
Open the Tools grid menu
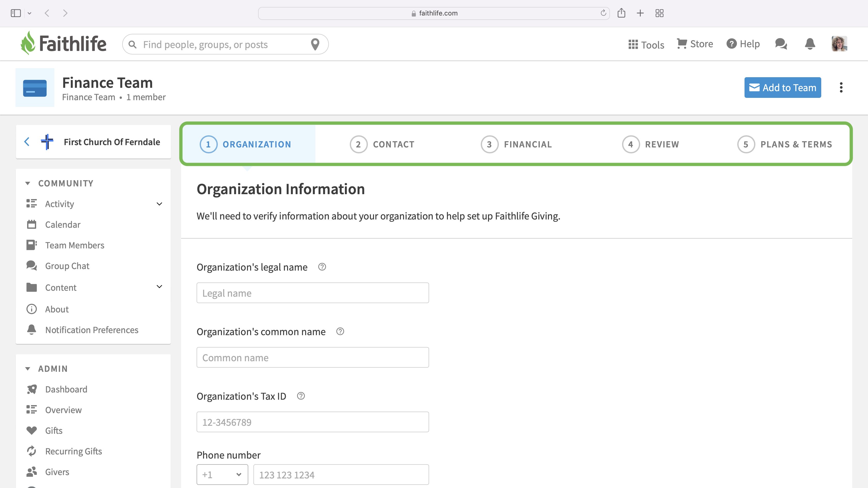646,44
